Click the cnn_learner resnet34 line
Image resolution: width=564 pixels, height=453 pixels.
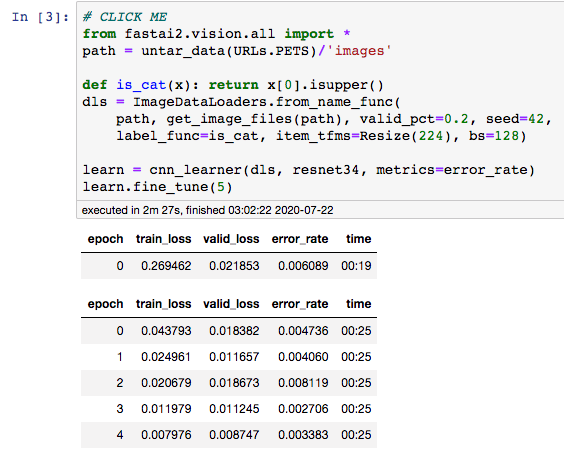(309, 170)
